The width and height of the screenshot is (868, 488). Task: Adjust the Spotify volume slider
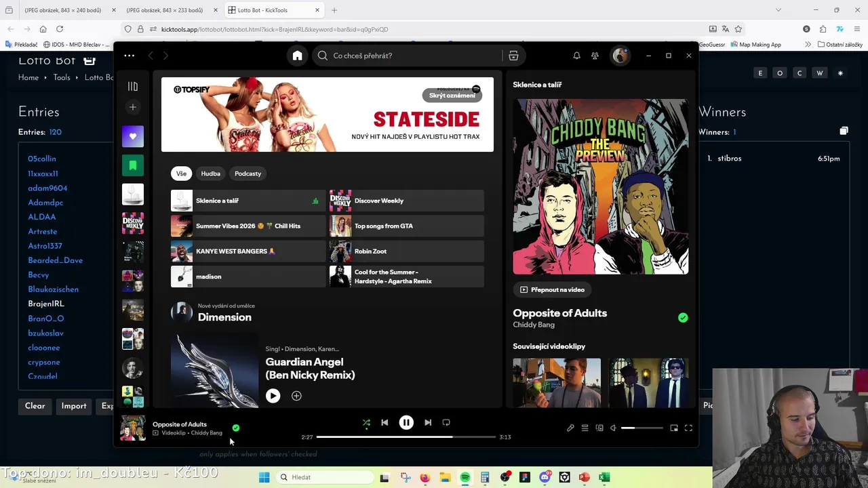(x=642, y=428)
